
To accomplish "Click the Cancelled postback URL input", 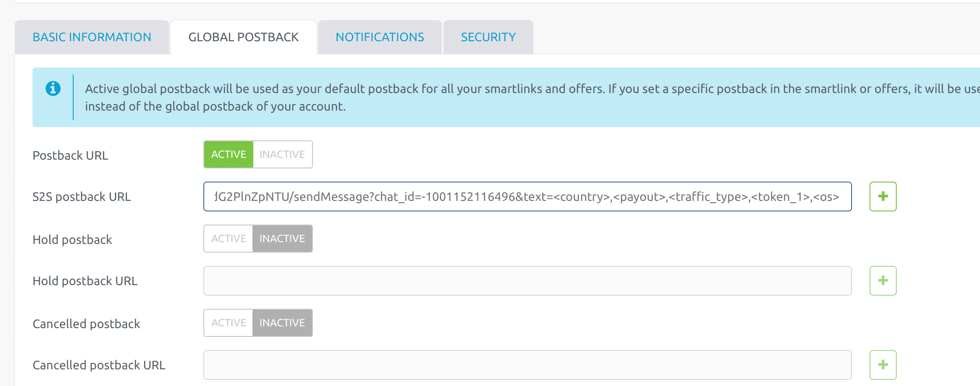I will [527, 365].
